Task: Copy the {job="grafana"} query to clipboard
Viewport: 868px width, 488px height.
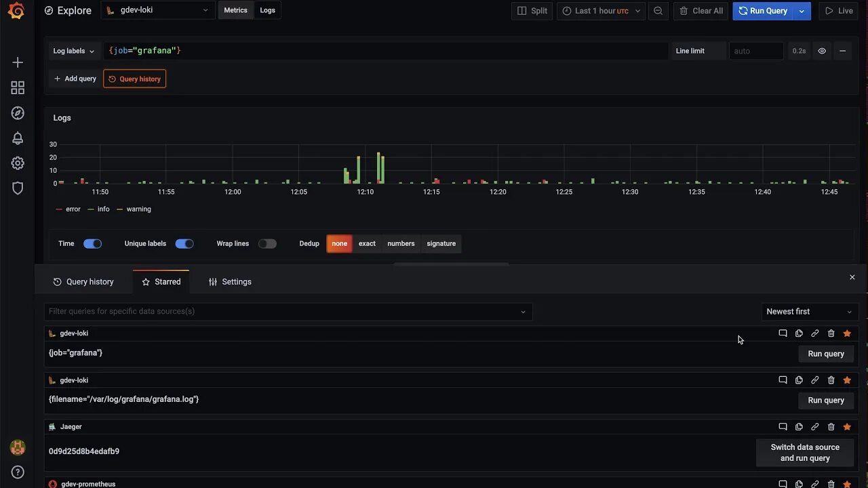Action: (x=799, y=333)
